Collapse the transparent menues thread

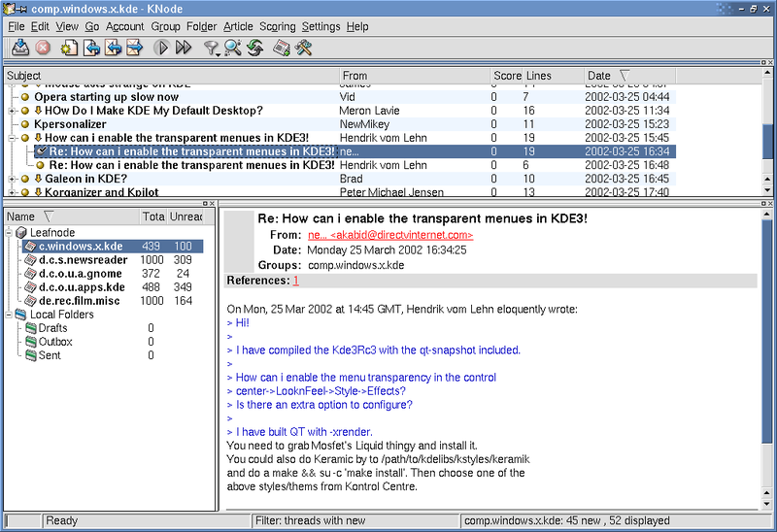coord(12,138)
